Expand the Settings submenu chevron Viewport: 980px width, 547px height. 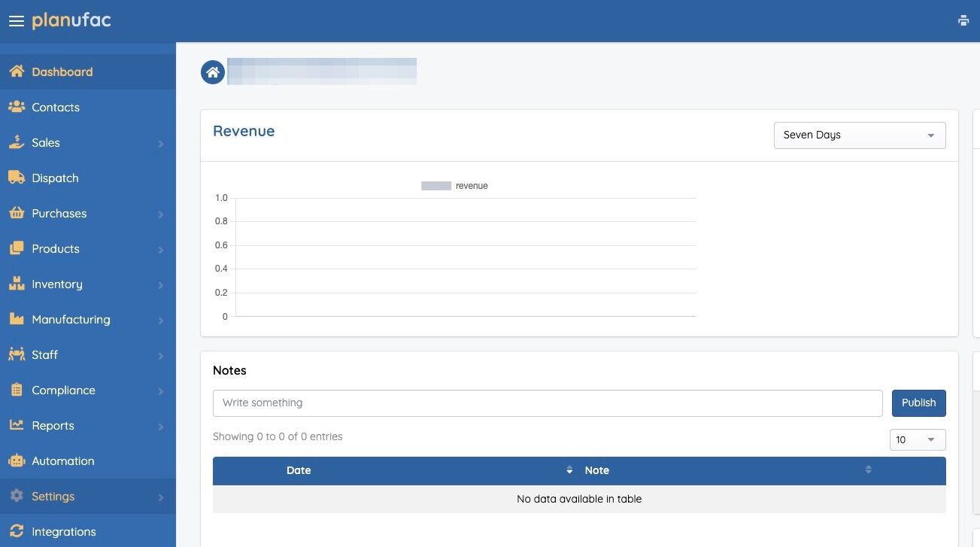pos(161,497)
